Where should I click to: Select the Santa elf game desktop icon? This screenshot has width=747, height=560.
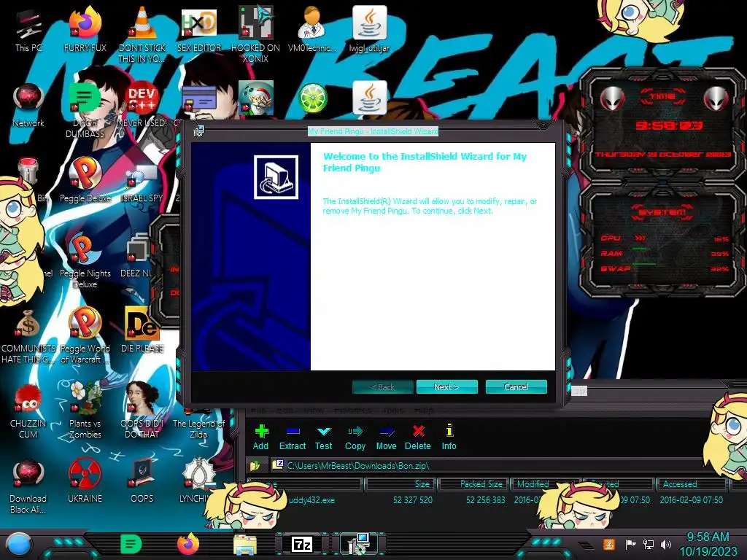256,98
